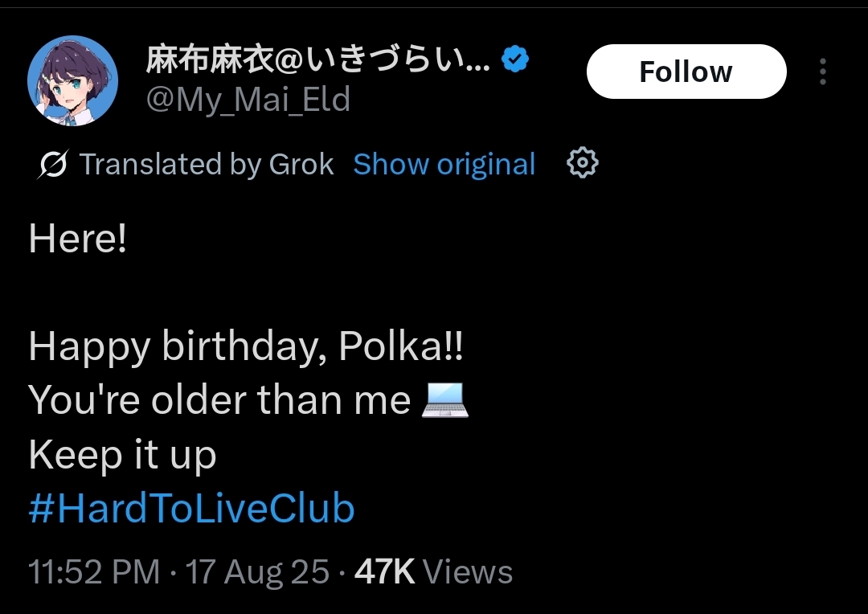Open the anime avatar profile picture

(x=73, y=80)
